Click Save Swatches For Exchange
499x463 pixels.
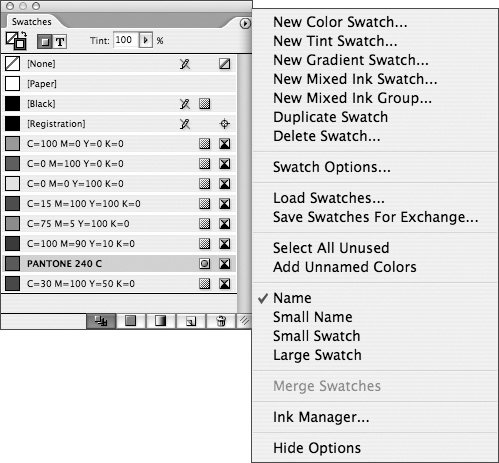click(x=376, y=217)
